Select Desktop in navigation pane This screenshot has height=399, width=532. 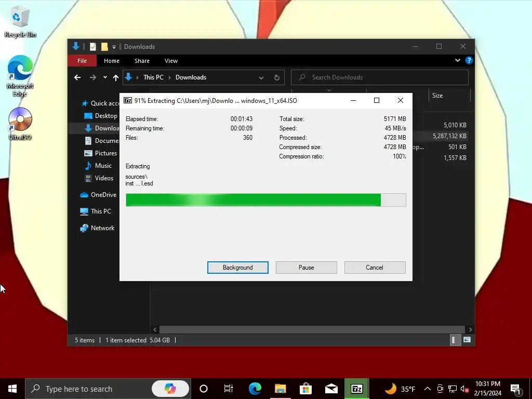pyautogui.click(x=101, y=116)
